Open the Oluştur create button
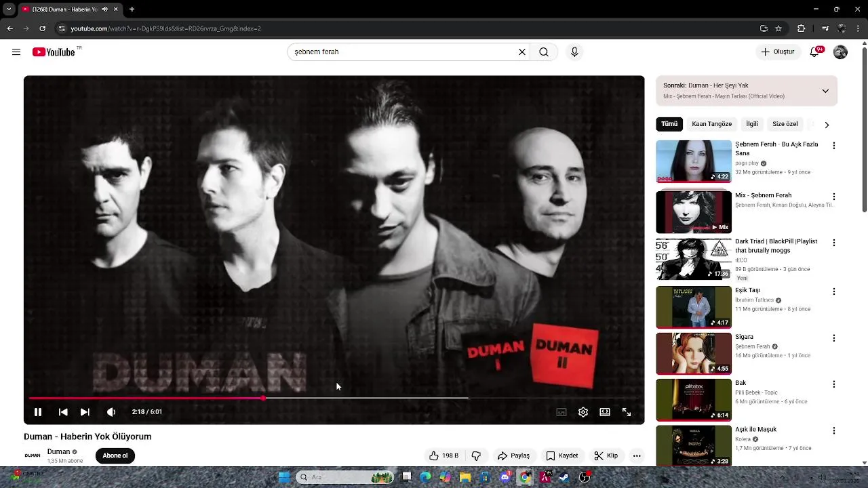The width and height of the screenshot is (868, 488). click(x=777, y=52)
